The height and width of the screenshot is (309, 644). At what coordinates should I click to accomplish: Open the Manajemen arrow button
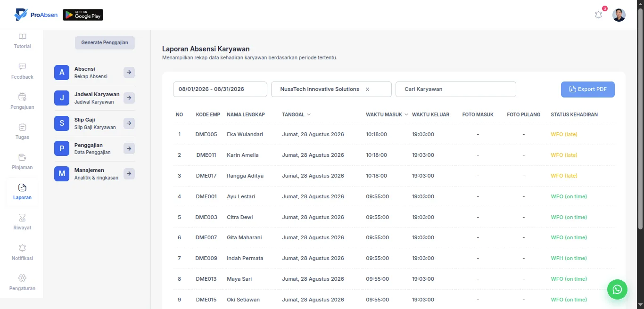point(129,173)
